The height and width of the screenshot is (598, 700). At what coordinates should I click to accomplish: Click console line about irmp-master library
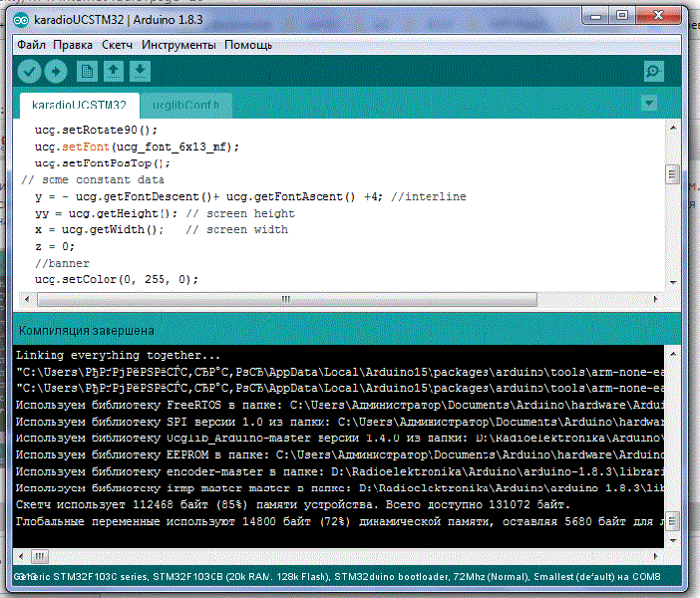click(339, 488)
